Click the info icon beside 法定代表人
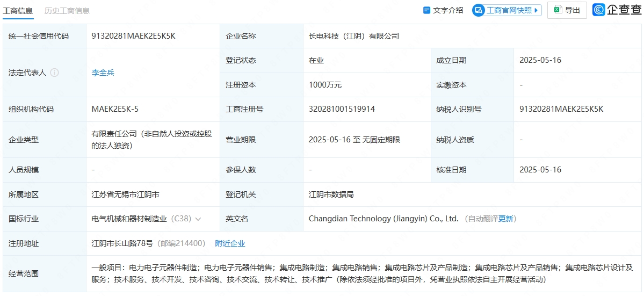This screenshot has width=644, height=296. coord(54,73)
